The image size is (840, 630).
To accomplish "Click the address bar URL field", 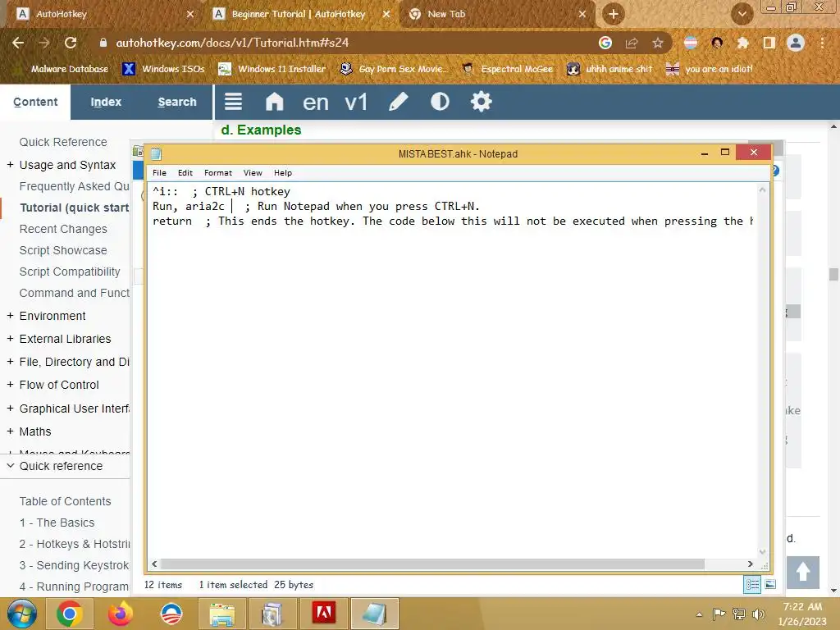I will tap(232, 43).
